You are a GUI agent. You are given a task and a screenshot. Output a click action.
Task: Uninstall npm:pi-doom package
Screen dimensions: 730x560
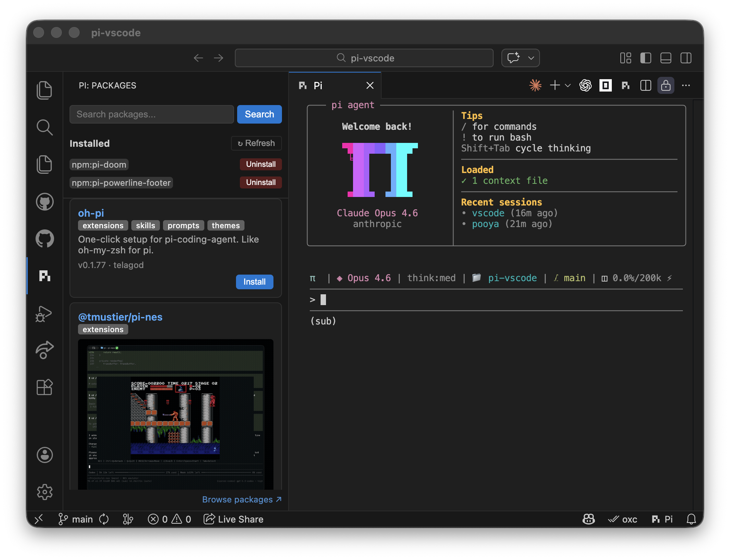[261, 164]
